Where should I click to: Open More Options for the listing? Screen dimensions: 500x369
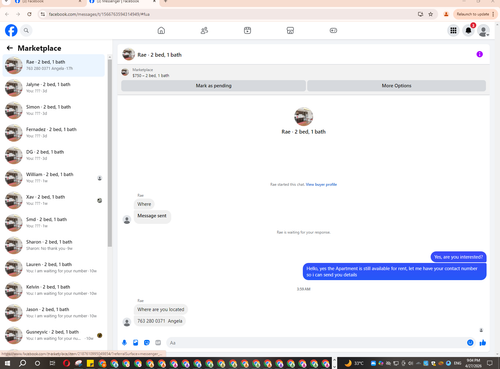pyautogui.click(x=396, y=86)
